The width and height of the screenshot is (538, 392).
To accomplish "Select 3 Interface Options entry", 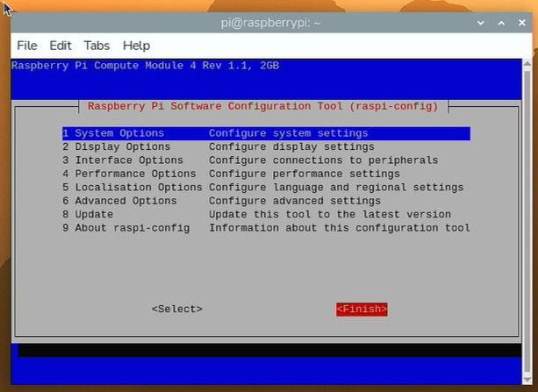I will click(x=266, y=160).
